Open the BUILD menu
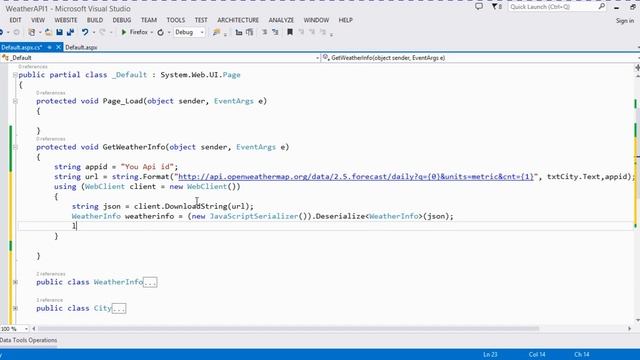This screenshot has width=640, height=360. (x=95, y=20)
